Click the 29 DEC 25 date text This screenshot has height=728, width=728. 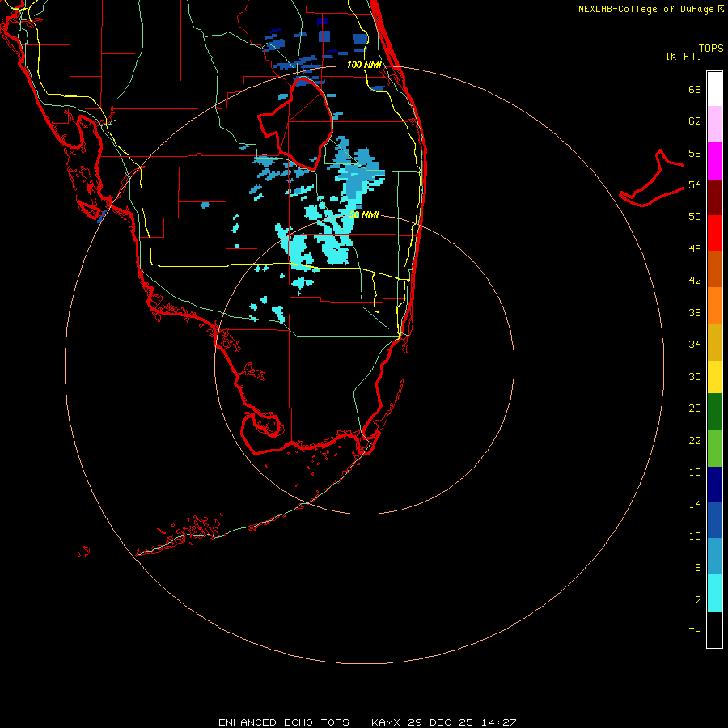440,722
